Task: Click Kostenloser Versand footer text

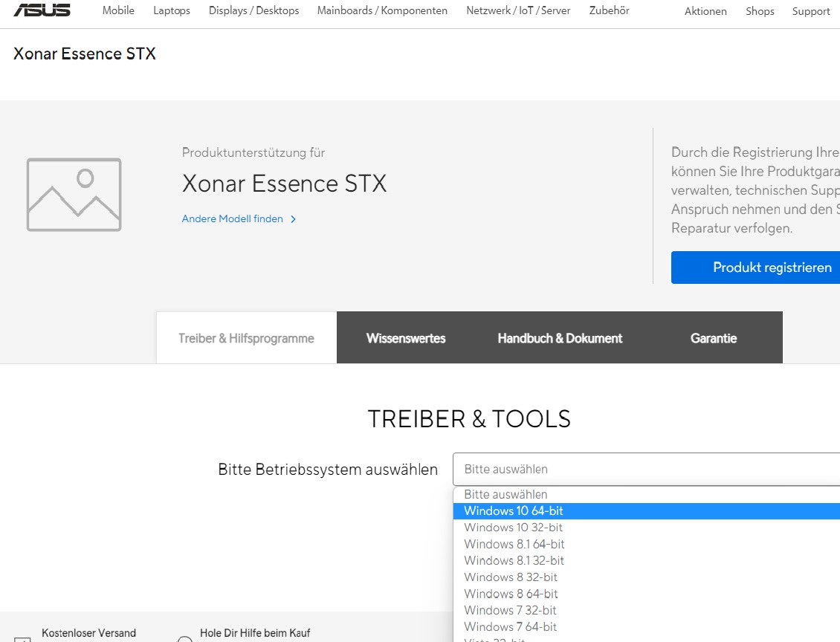Action: click(x=89, y=633)
